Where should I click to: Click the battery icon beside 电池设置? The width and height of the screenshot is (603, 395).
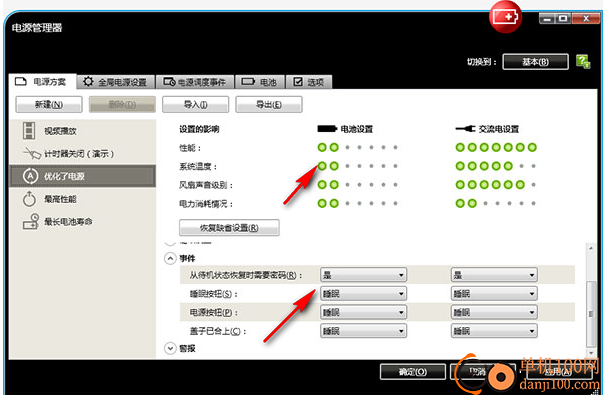click(327, 129)
